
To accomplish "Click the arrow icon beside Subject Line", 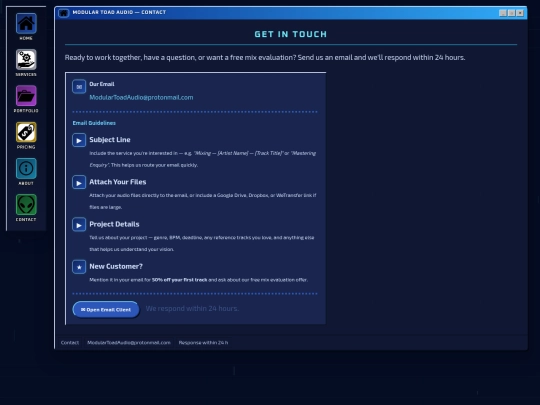I will [x=79, y=140].
